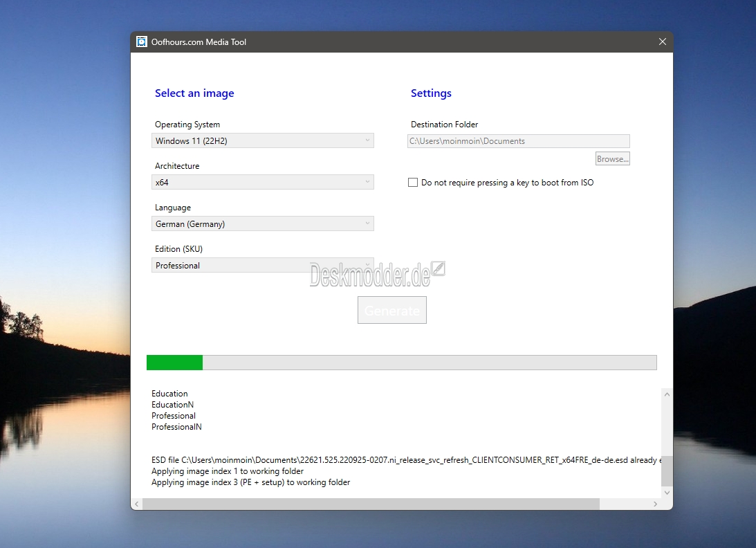Open the Language dropdown showing German (Germany)
Screen dimensions: 756x548
click(263, 223)
